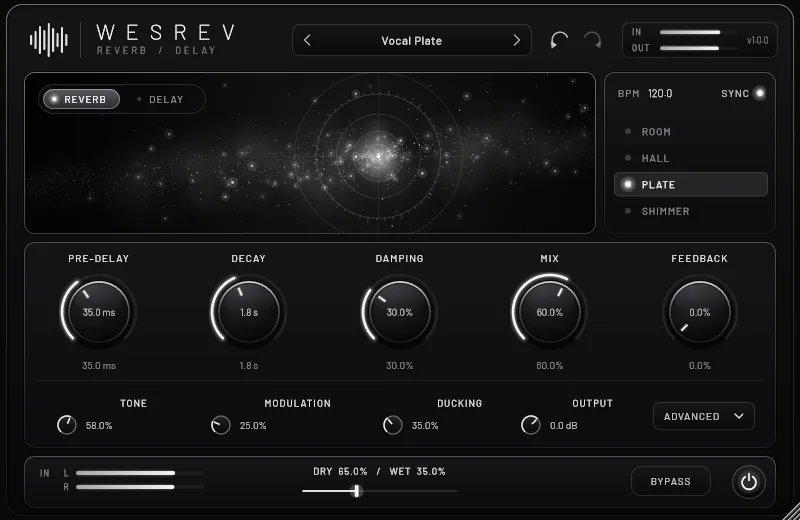This screenshot has height=520, width=800.
Task: Click the Tone 58.0% value
Action: point(98,425)
